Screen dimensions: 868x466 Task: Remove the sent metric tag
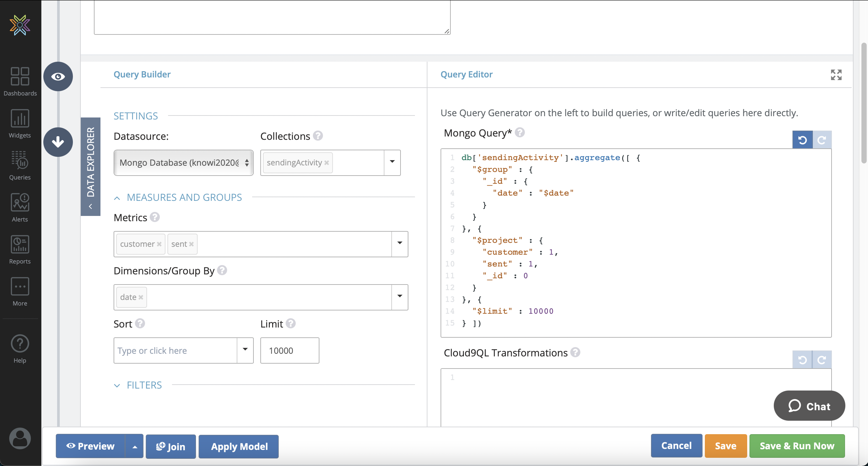(x=191, y=244)
